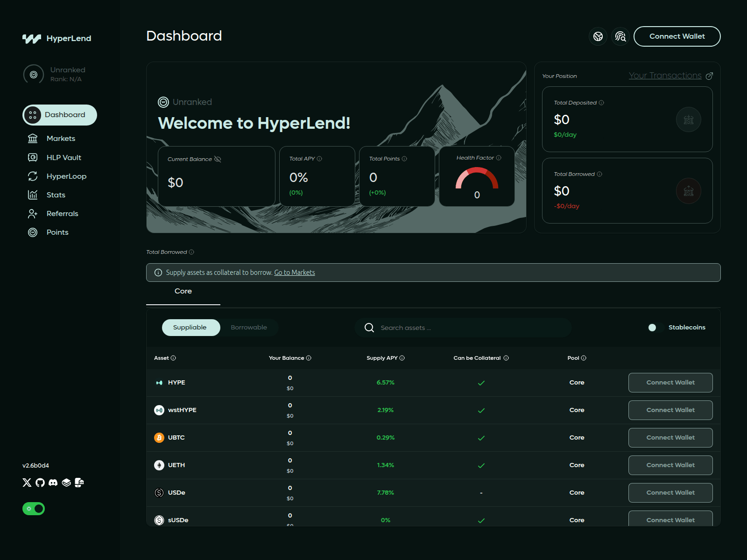
Task: Open the X (Twitter) social link
Action: tap(27, 483)
